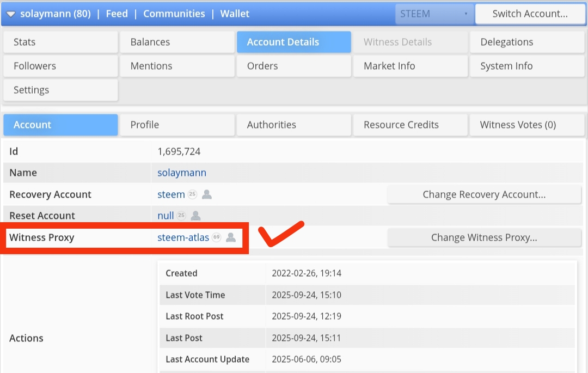Open the Wallet link in header
The height and width of the screenshot is (373, 588).
click(235, 14)
